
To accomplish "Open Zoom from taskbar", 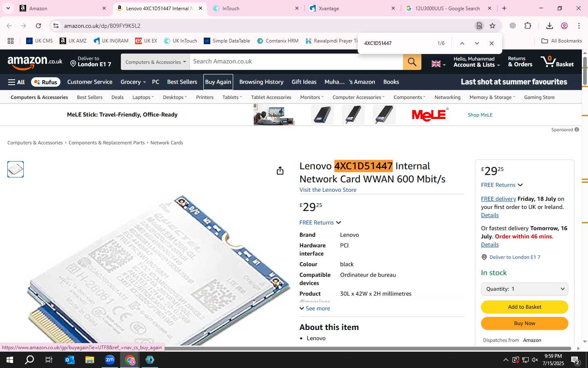I will [x=109, y=360].
